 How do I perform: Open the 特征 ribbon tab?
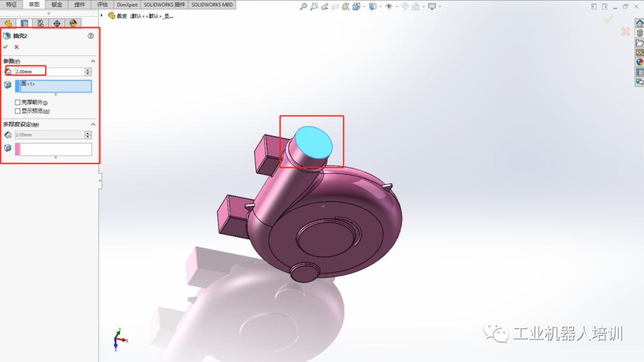click(11, 5)
